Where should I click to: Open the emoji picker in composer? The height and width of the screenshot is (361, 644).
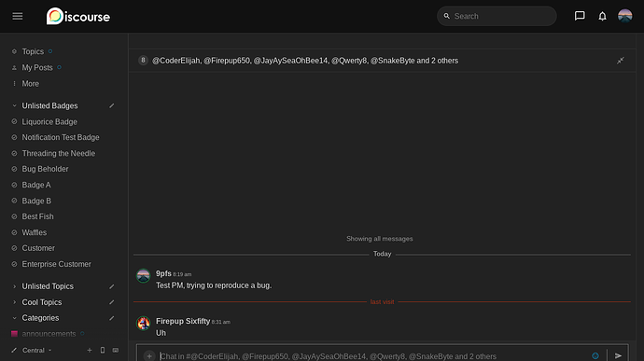point(595,355)
